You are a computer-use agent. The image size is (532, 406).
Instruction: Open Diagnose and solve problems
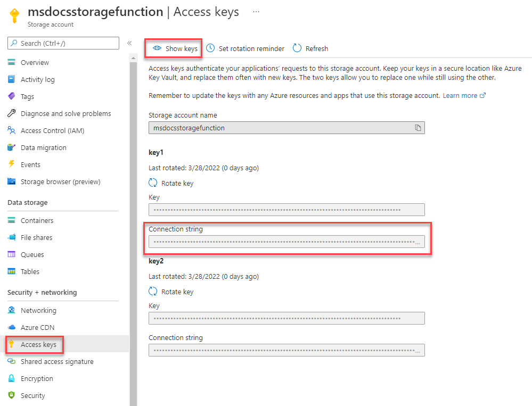(66, 113)
